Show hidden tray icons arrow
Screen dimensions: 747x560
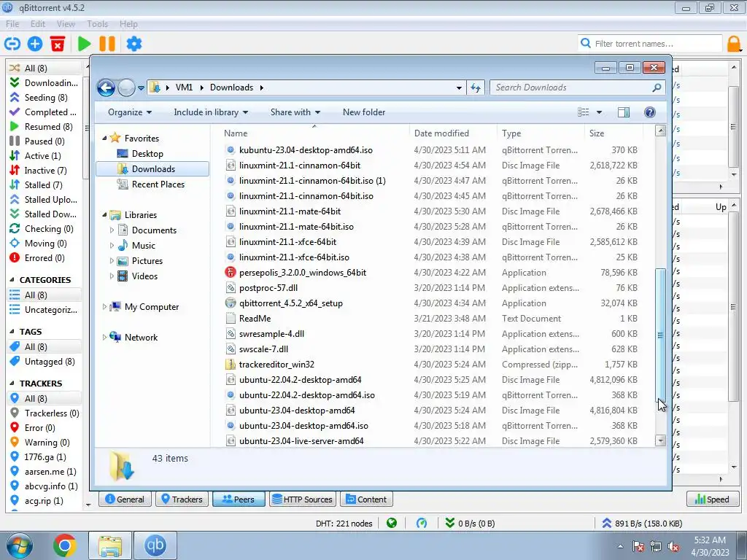[x=620, y=547]
